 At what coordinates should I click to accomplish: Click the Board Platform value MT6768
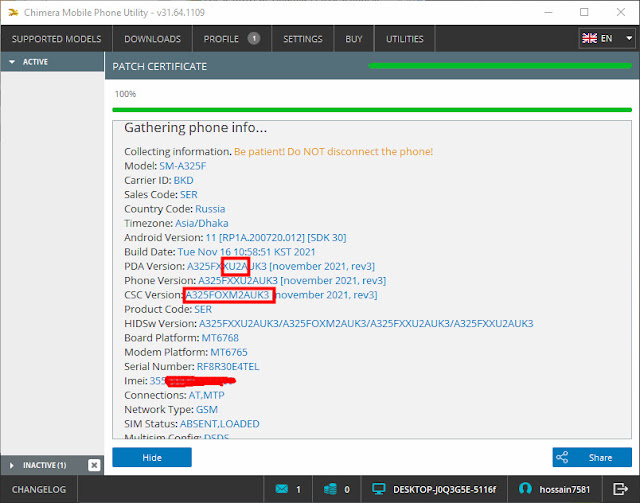[x=220, y=338]
